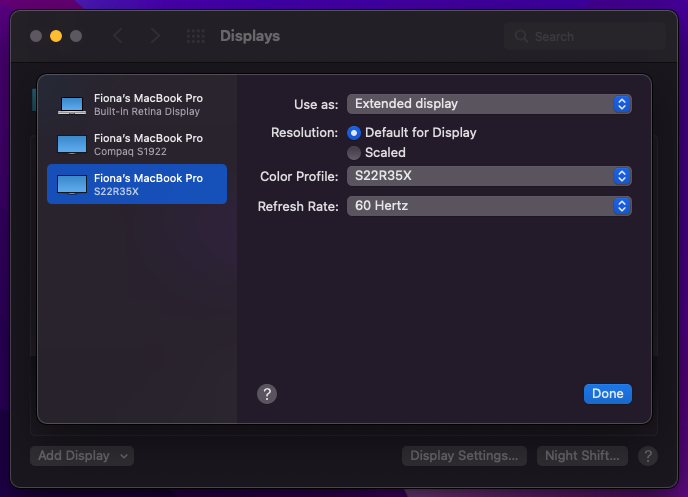688x497 pixels.
Task: Minimize the Displays window with yellow button
Action: tap(56, 36)
